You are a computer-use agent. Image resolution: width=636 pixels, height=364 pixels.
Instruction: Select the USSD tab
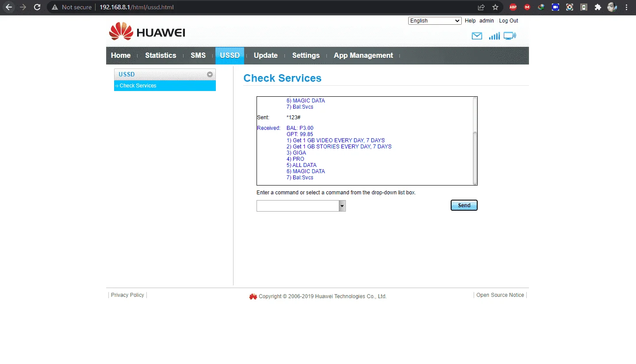point(230,55)
